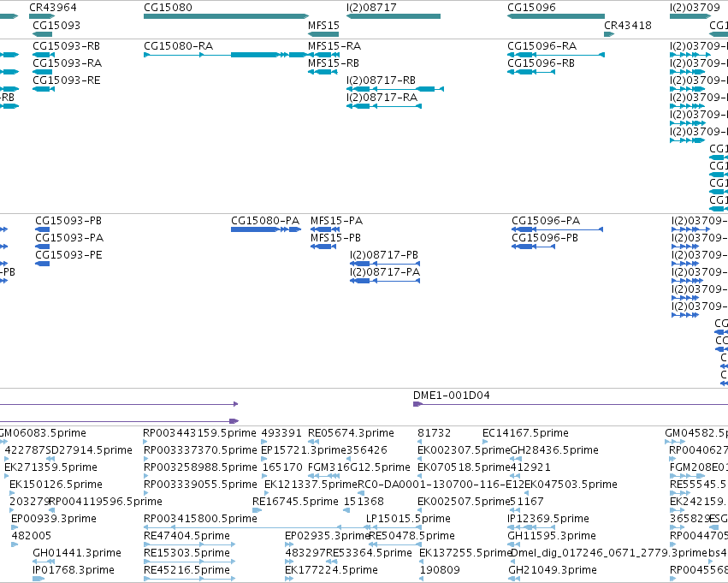Select EST RP003339055.5prime
728x583 pixels.
pos(200,485)
